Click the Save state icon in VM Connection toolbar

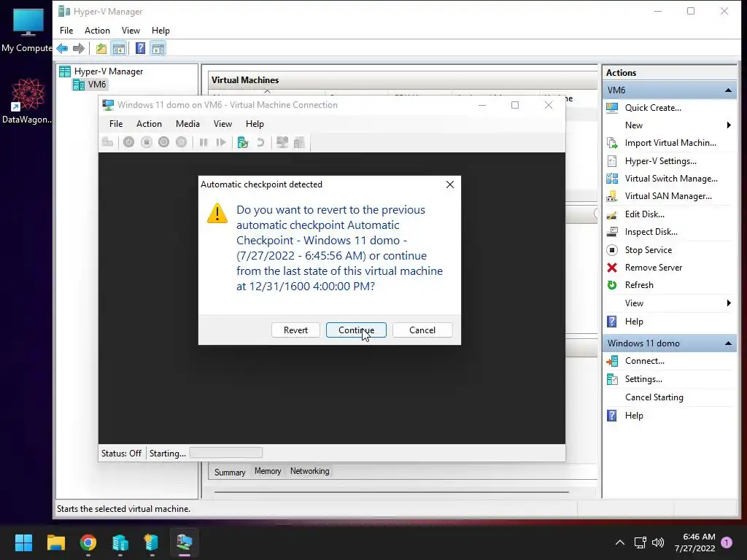[182, 142]
